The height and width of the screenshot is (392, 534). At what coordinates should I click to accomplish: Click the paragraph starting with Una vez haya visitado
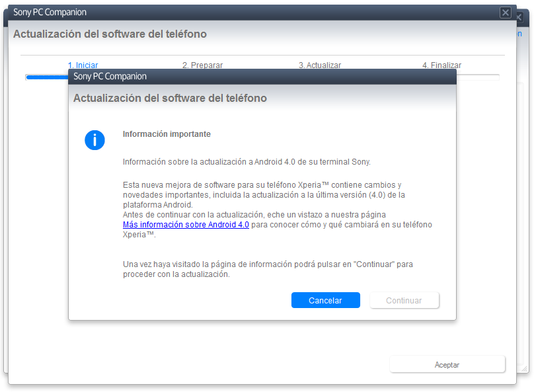pyautogui.click(x=268, y=269)
